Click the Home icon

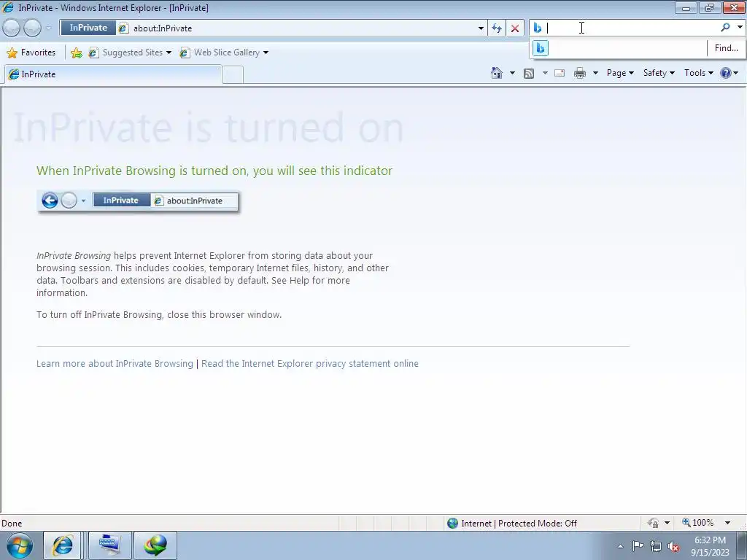(496, 73)
